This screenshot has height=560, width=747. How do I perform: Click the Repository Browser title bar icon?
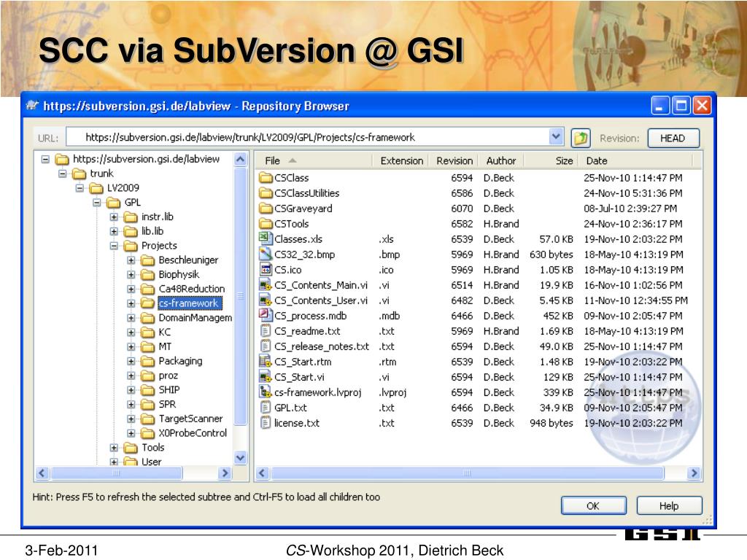tap(32, 105)
